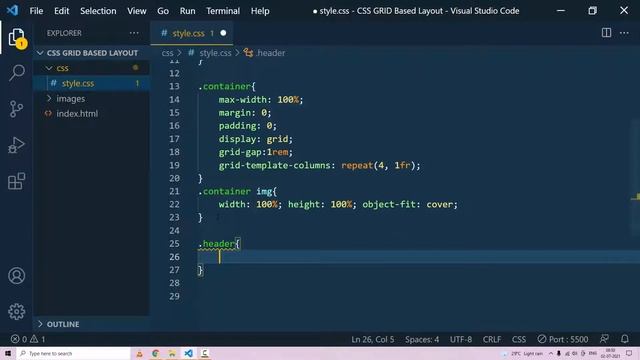Open the Selection menu
640x360 pixels.
point(98,11)
